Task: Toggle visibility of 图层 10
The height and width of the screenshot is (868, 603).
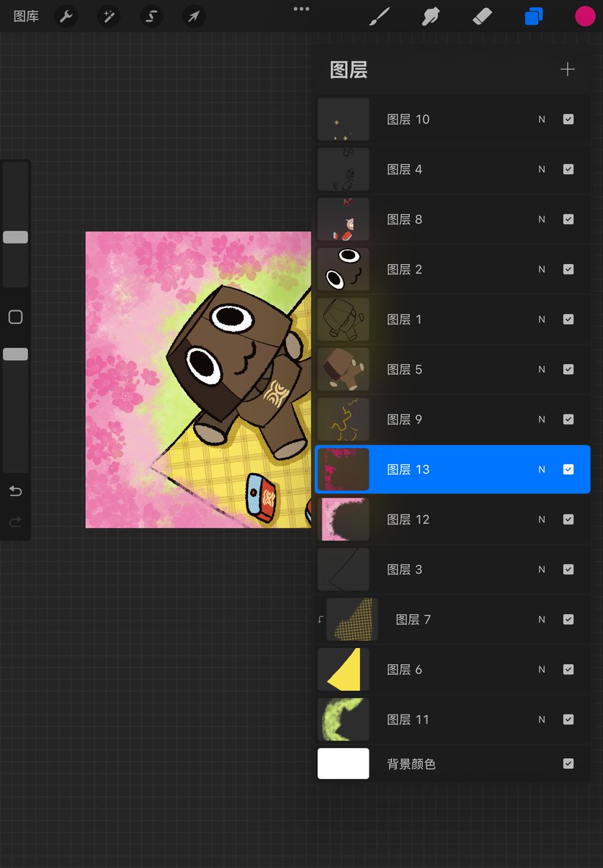Action: [568, 119]
